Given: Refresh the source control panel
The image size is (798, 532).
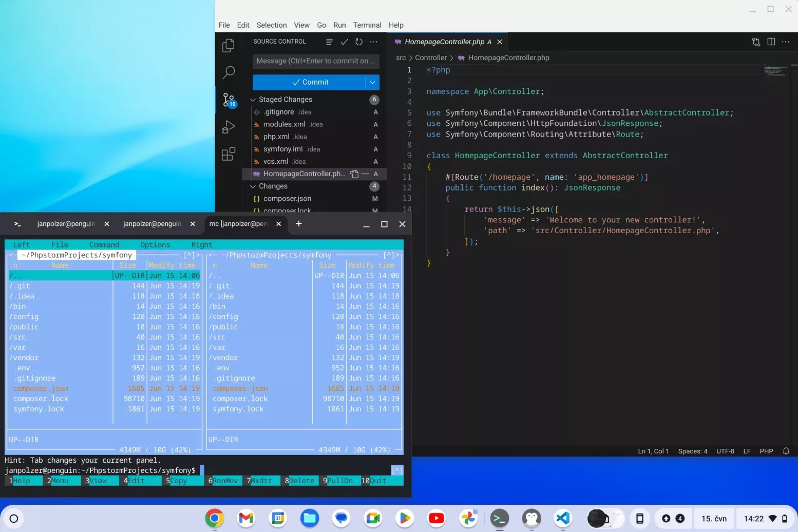Looking at the screenshot, I should tap(359, 42).
